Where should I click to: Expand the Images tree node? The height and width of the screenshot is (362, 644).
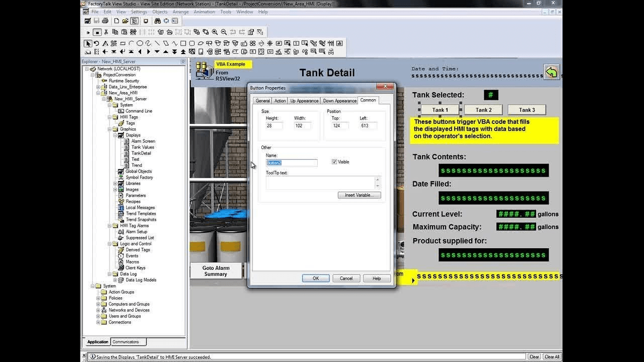click(x=114, y=189)
